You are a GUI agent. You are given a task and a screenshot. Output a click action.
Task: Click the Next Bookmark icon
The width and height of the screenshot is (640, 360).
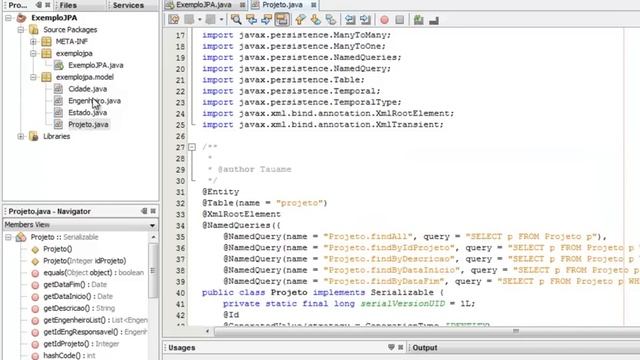[316, 20]
